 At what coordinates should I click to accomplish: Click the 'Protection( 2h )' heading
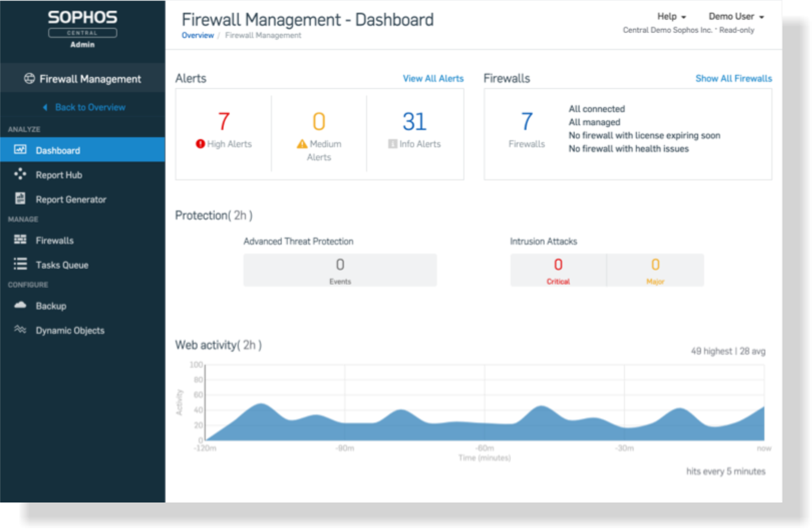coord(214,216)
